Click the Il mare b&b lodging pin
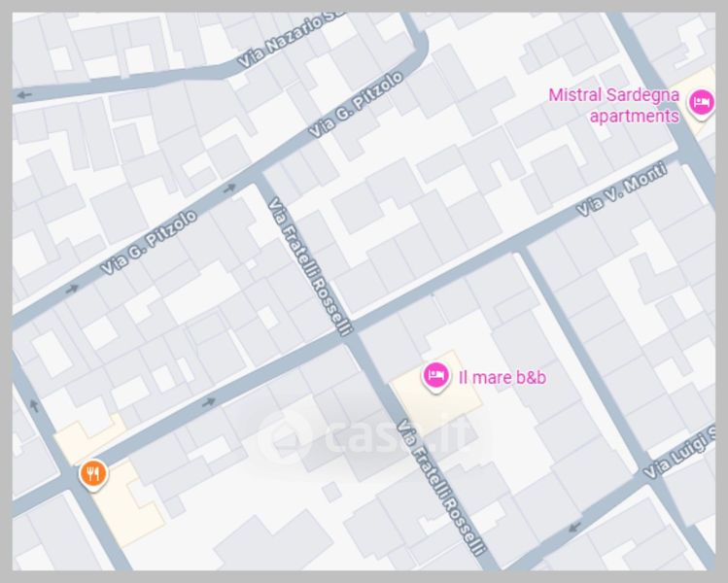The image size is (728, 583). point(435,377)
